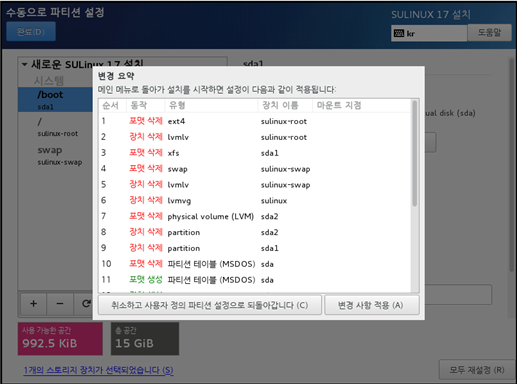Viewport: 517px width, 388px height.
Task: Select row 8 partition sda2
Action: coord(255,232)
